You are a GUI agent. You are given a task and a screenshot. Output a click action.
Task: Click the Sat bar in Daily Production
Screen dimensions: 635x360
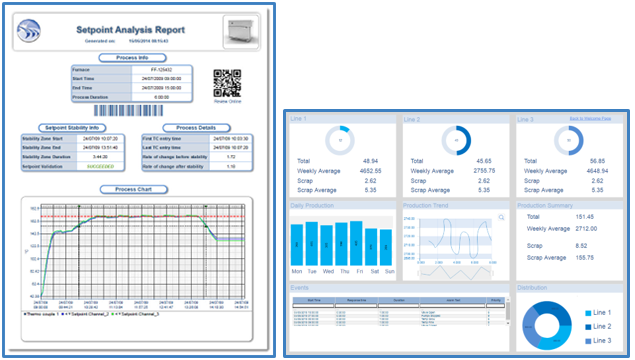tap(371, 247)
